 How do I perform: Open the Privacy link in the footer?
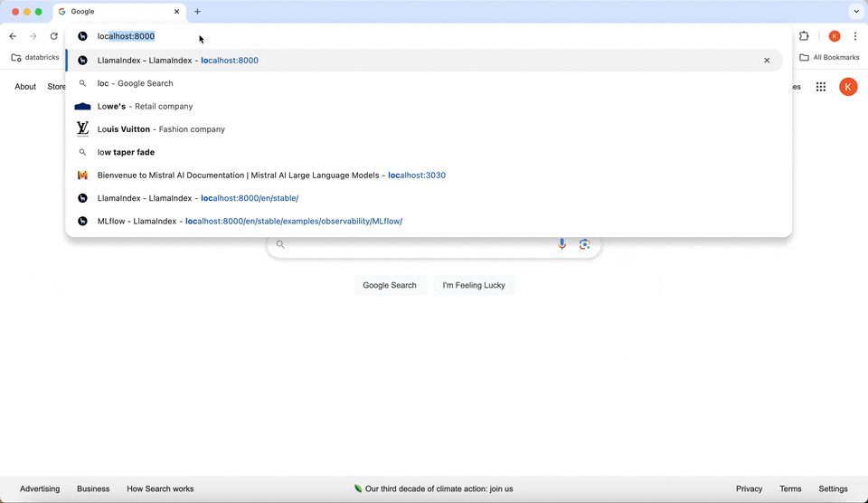pos(749,489)
